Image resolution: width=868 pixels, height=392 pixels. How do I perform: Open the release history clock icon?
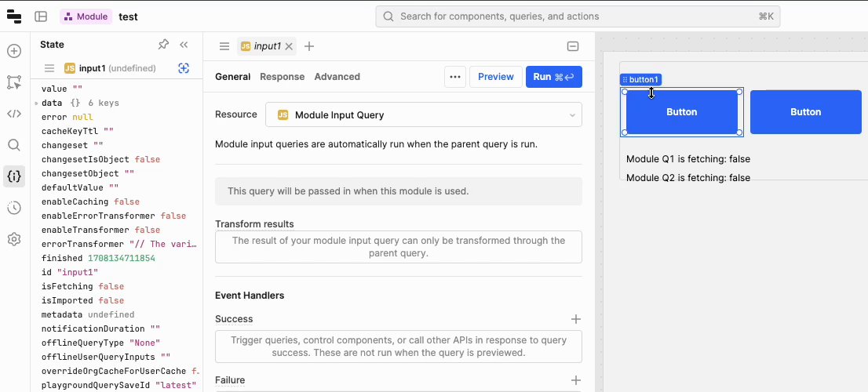(x=14, y=208)
